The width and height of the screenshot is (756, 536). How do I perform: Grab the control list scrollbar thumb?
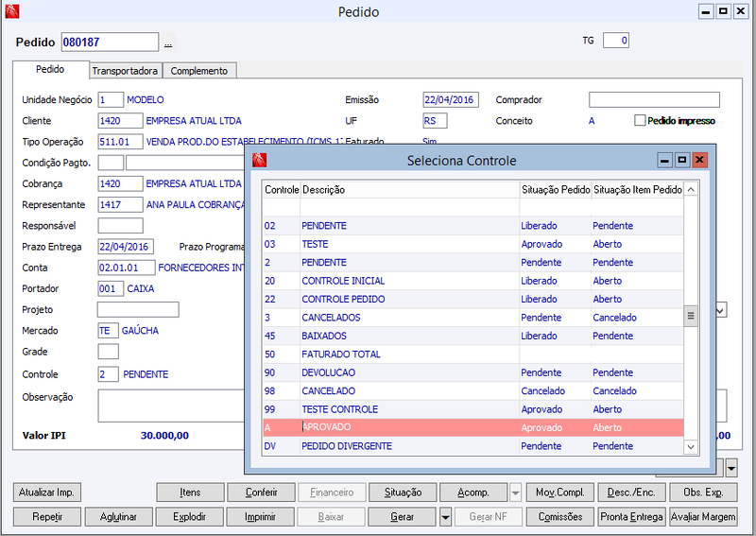point(691,316)
